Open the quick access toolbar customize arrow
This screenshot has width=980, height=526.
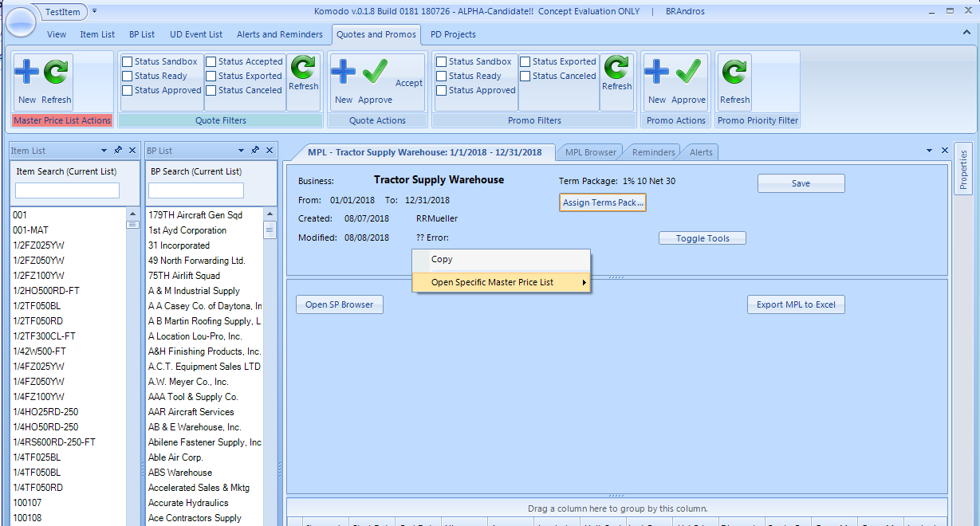[95, 11]
